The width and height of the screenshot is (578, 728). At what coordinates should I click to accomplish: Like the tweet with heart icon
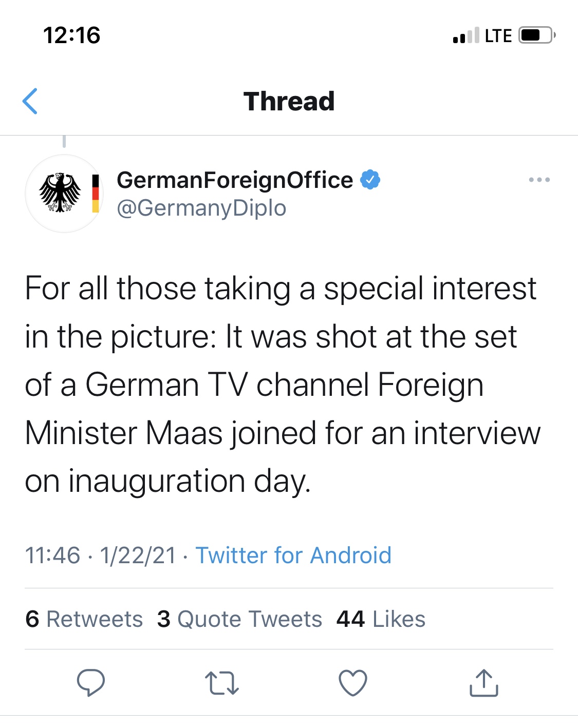353,683
